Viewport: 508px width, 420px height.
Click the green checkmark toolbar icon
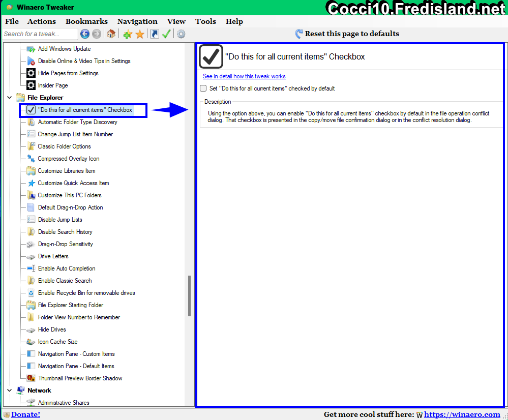[166, 34]
